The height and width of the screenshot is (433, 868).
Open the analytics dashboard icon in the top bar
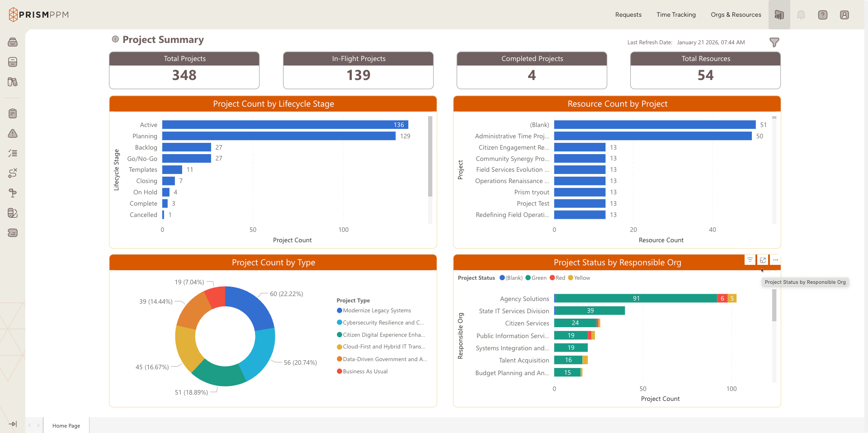[779, 14]
